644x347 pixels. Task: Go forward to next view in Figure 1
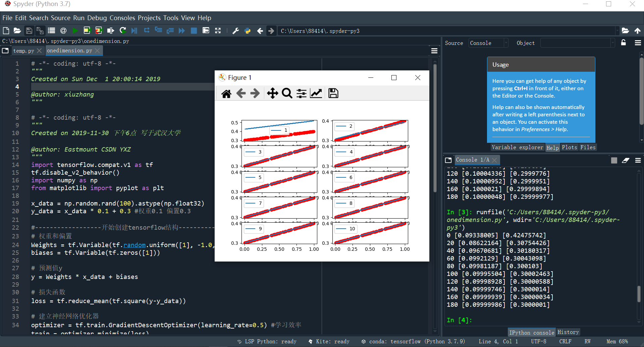(x=255, y=93)
